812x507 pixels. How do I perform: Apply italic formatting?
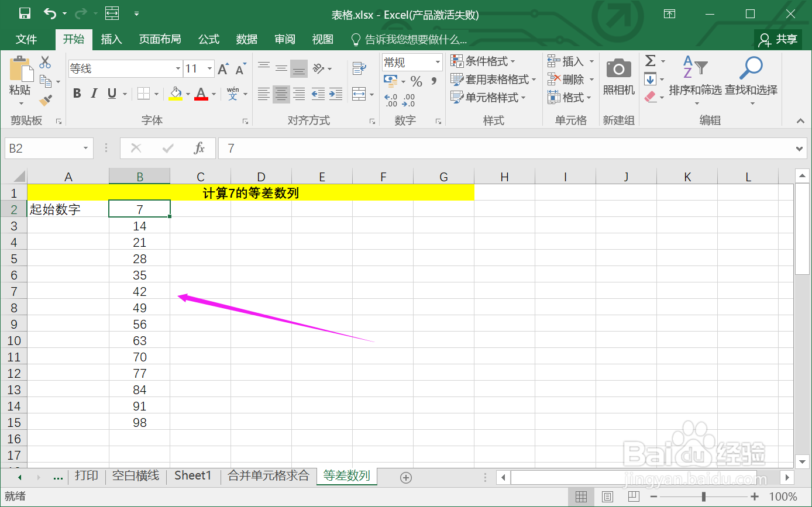94,92
